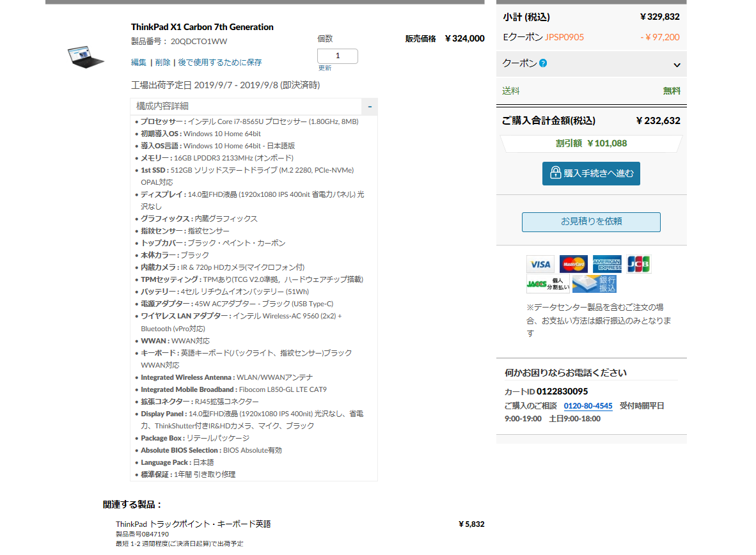Click the 編集 link for the ThinkPad

(139, 62)
